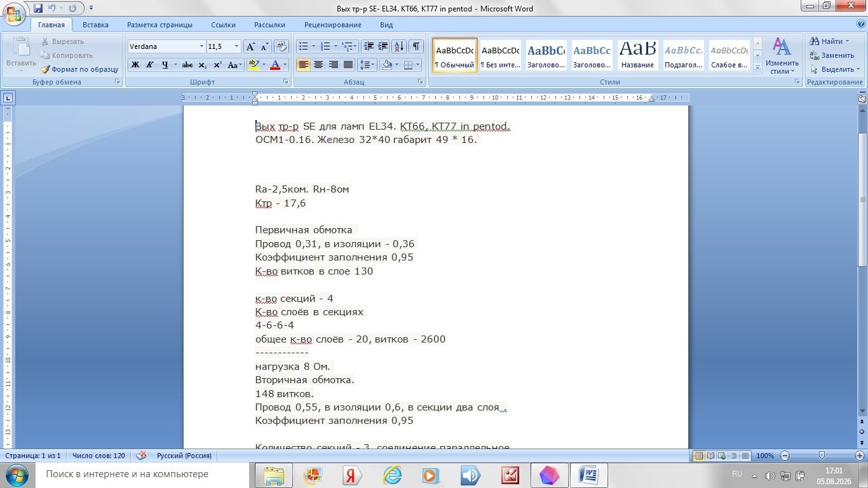Toggle bold formatting (Ж)
868x488 pixels.
click(x=135, y=65)
